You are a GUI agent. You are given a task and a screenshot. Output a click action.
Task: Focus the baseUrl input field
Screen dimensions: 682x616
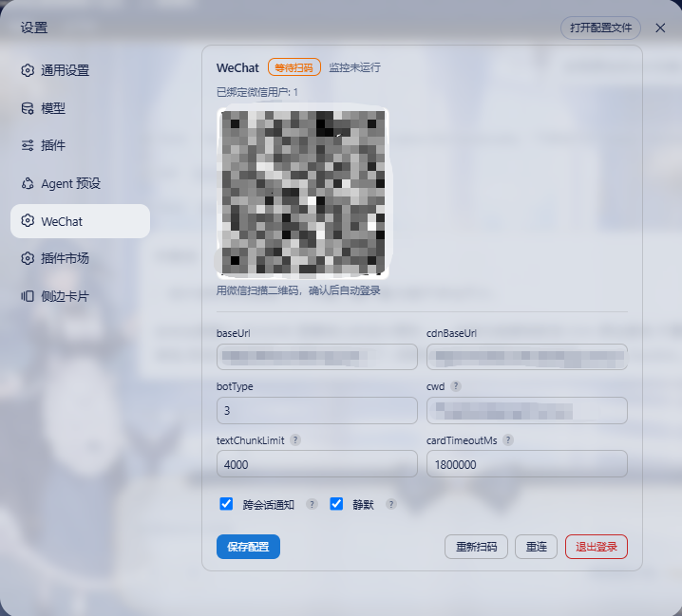click(317, 357)
